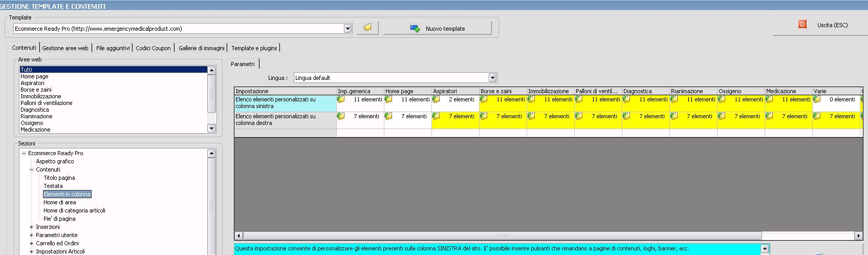868x255 pixels.
Task: Select the Parametri tab
Action: (243, 64)
